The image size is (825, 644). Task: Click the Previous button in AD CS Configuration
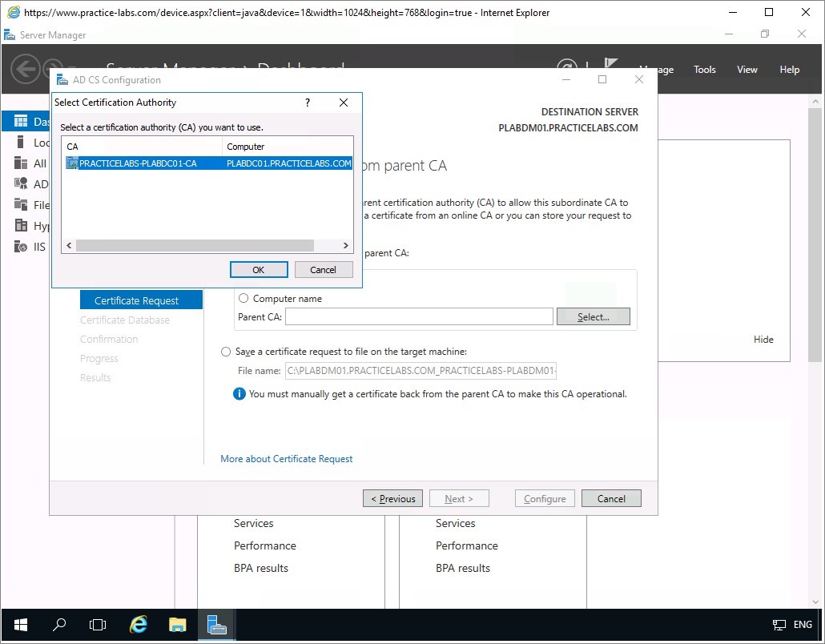392,498
